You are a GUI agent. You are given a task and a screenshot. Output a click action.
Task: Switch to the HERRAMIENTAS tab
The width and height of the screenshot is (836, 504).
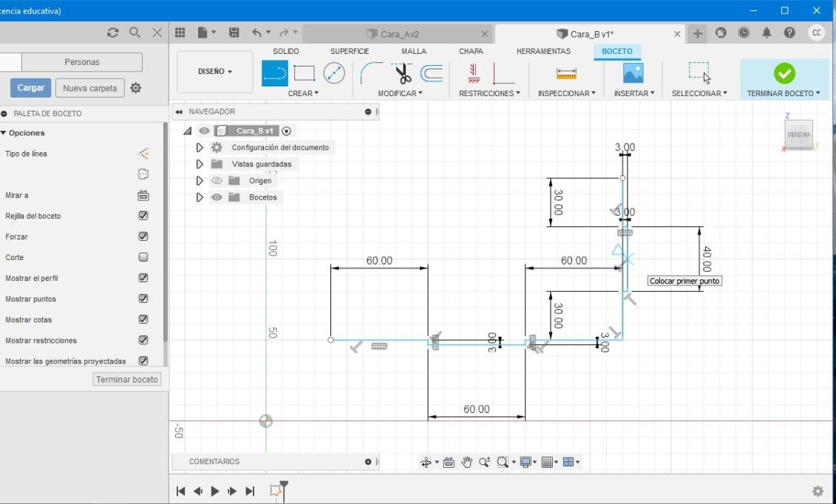pyautogui.click(x=543, y=51)
